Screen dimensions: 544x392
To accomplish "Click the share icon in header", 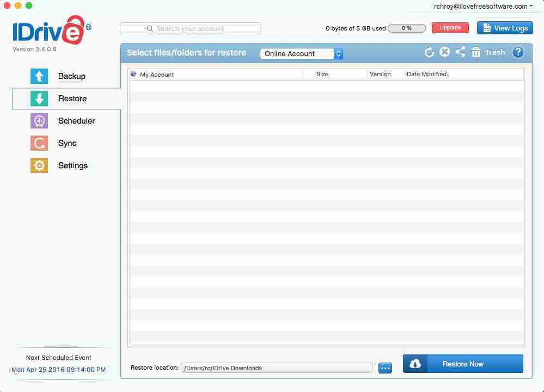I will coord(460,52).
